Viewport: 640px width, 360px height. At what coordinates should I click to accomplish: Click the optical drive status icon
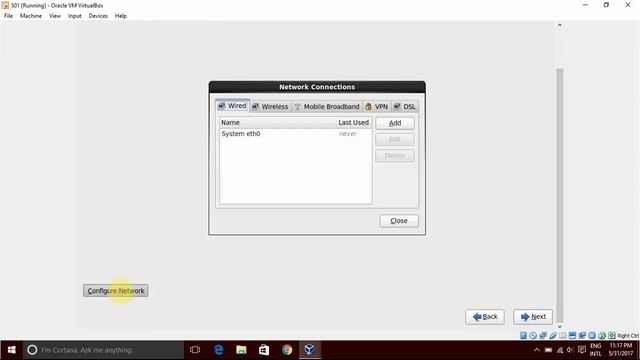click(x=533, y=336)
